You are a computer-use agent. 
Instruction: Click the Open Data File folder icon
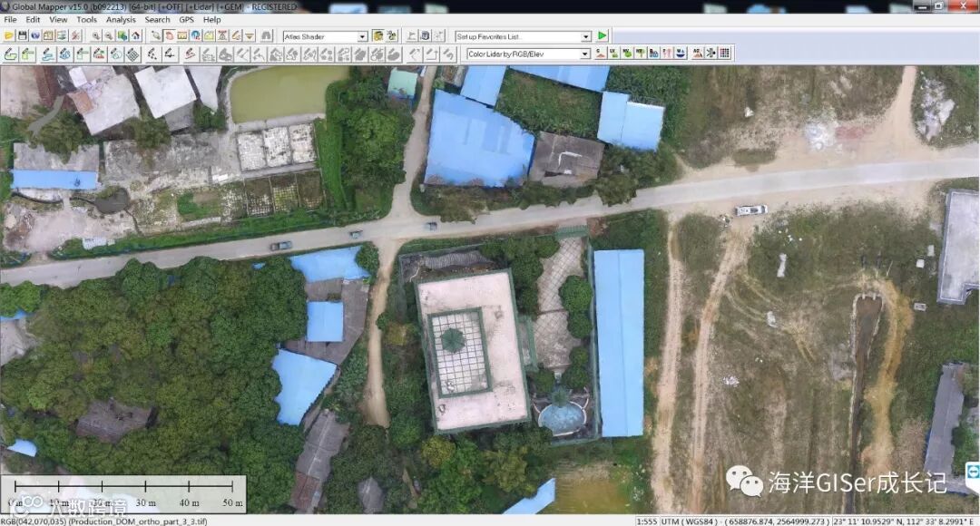point(9,36)
